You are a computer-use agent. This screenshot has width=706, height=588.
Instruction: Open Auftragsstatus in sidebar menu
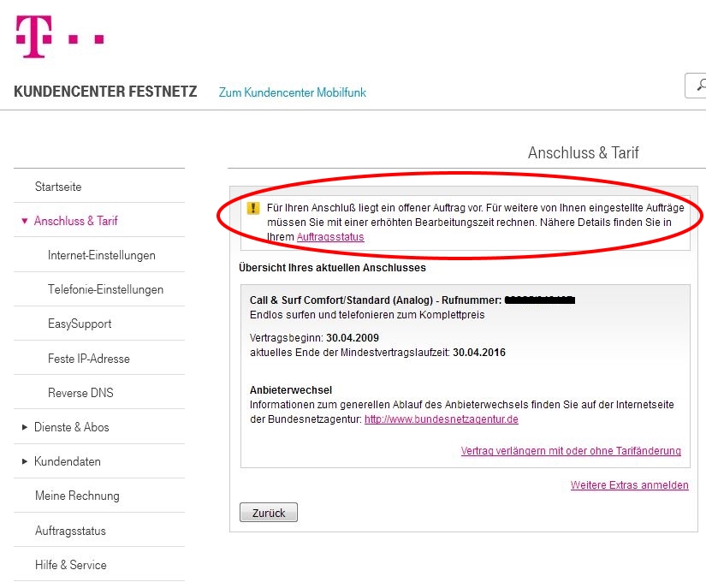(70, 531)
